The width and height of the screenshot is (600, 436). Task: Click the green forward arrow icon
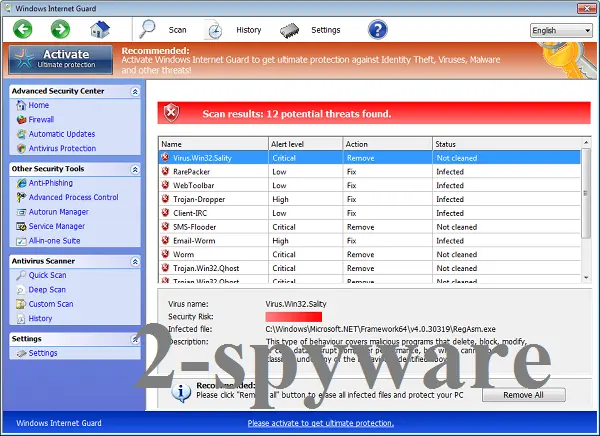click(x=60, y=29)
